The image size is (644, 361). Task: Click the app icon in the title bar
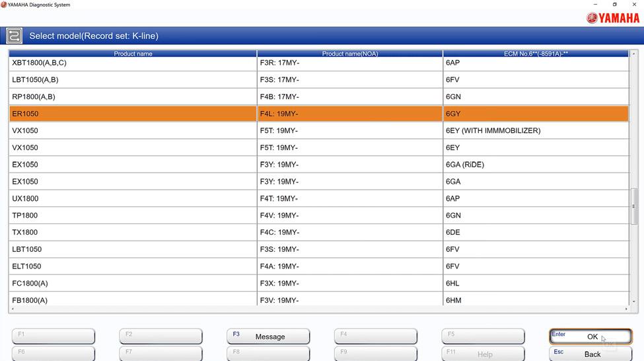pos(4,5)
